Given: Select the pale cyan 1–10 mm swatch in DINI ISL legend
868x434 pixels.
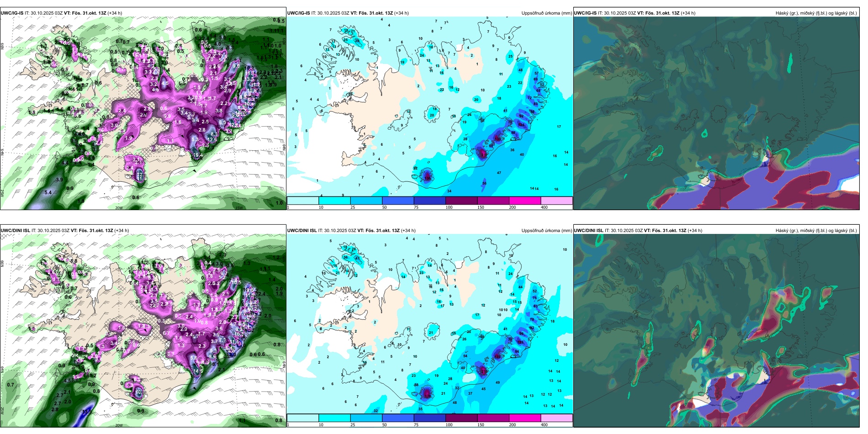Looking at the screenshot, I should pos(303,418).
